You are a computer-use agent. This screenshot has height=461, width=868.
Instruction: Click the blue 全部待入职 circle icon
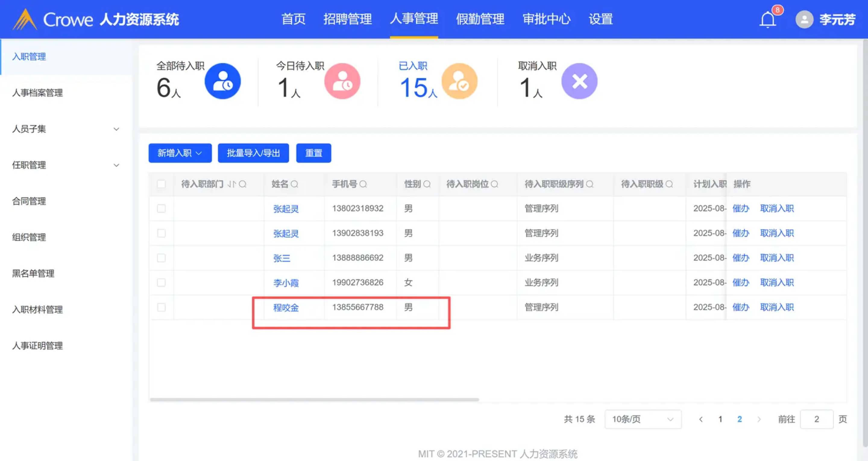click(x=222, y=81)
